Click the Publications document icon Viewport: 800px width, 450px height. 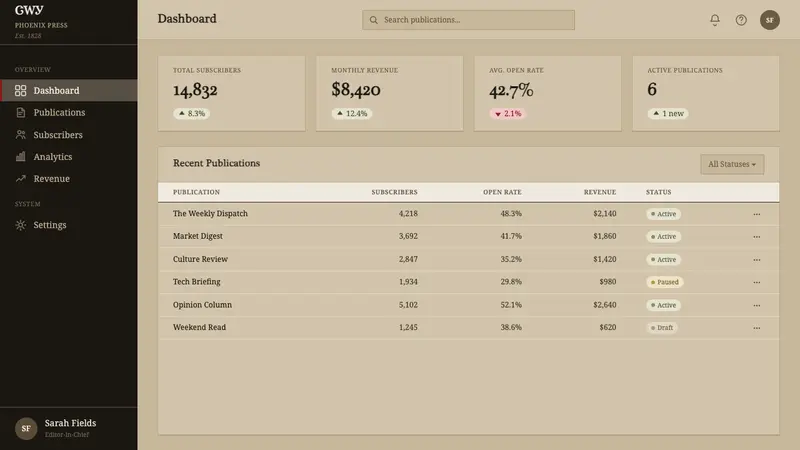[x=20, y=112]
